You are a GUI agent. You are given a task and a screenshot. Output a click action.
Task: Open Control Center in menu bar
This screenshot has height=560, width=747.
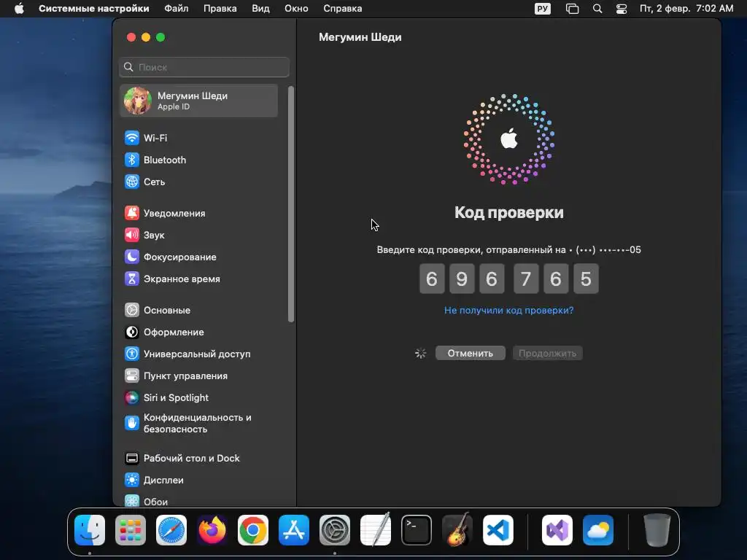[622, 9]
